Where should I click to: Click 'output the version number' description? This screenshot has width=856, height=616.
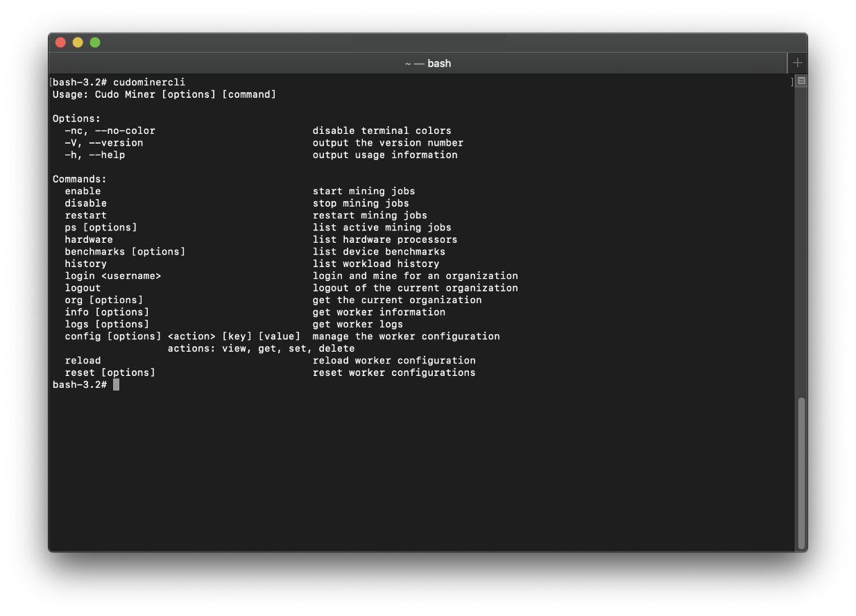point(388,143)
